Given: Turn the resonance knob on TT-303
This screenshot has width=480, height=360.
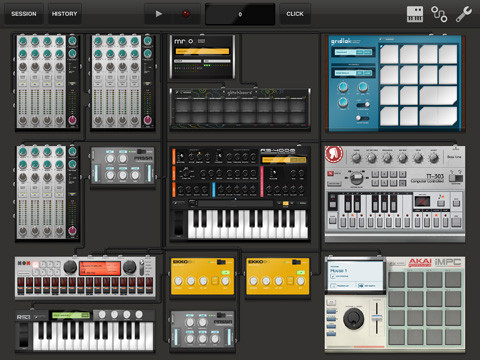Looking at the screenshot, I should [387, 158].
